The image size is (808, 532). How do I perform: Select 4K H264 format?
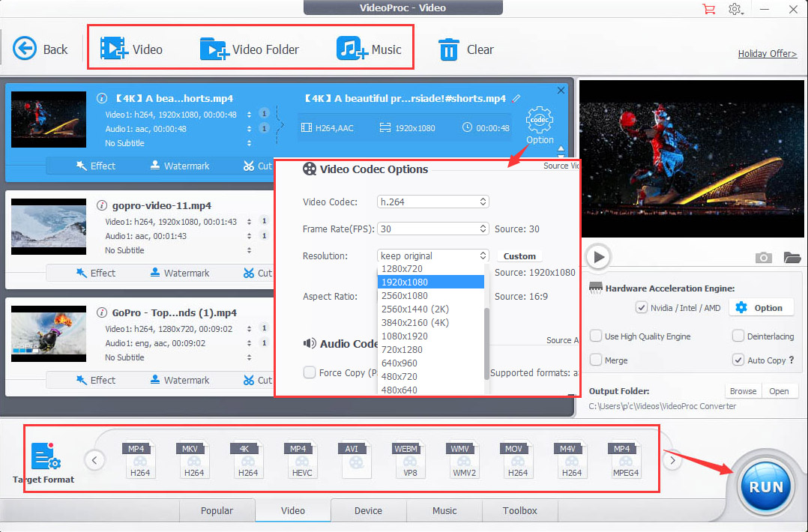(x=248, y=460)
